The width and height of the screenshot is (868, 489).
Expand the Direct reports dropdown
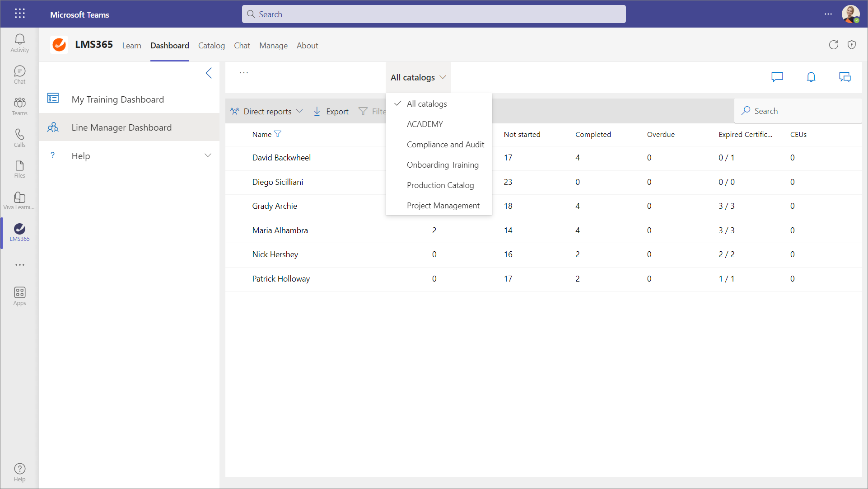pyautogui.click(x=266, y=112)
